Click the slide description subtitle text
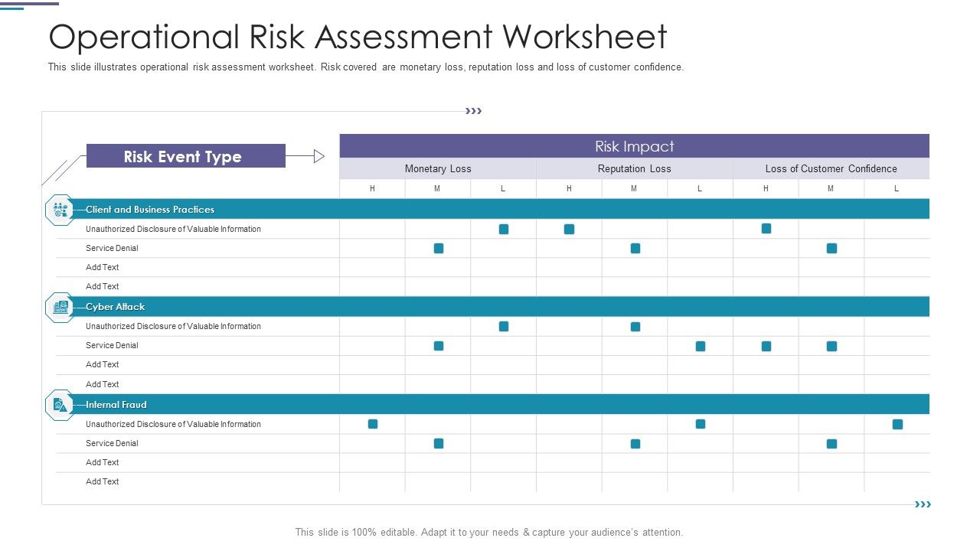 [x=366, y=67]
